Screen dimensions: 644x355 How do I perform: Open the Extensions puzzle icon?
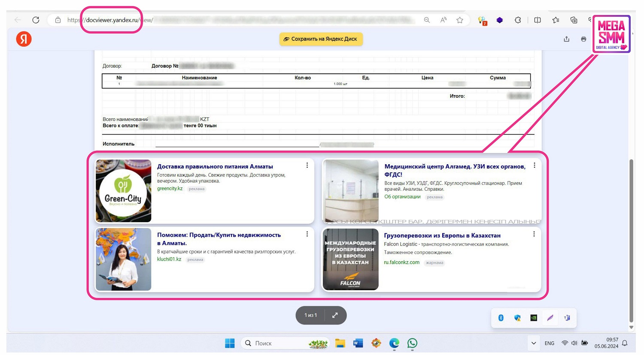[518, 20]
